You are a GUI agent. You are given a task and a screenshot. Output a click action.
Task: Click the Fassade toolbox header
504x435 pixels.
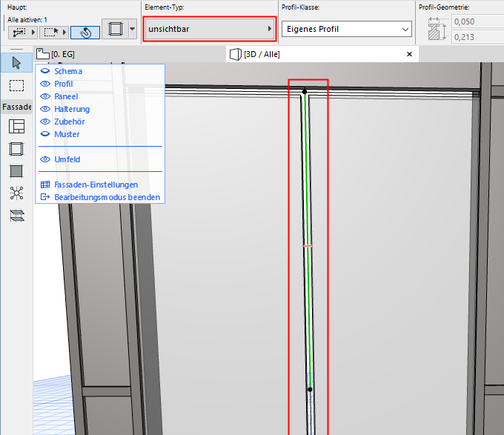pyautogui.click(x=17, y=107)
